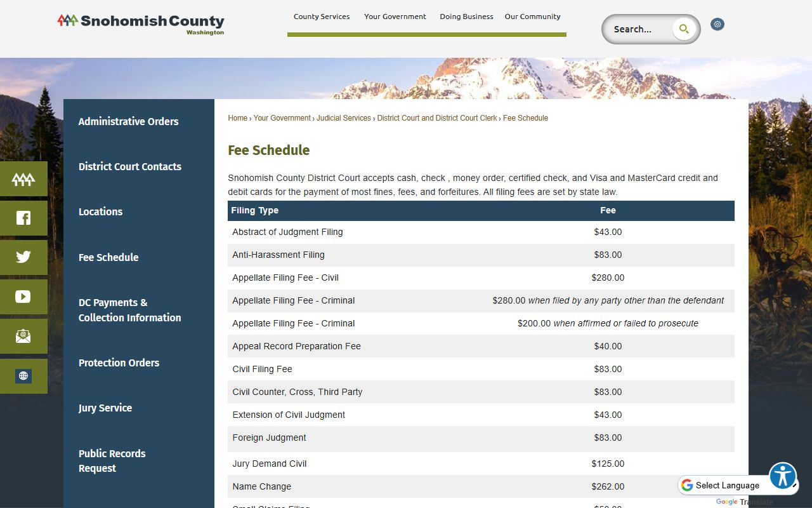Click the Jury Demand Civil row text
This screenshot has height=508, width=812.
coord(270,464)
